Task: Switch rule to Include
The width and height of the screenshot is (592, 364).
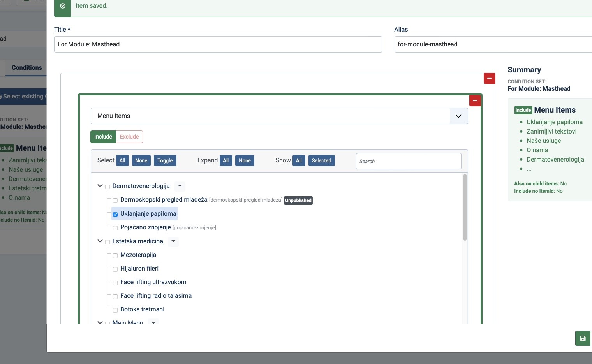Action: coord(103,137)
